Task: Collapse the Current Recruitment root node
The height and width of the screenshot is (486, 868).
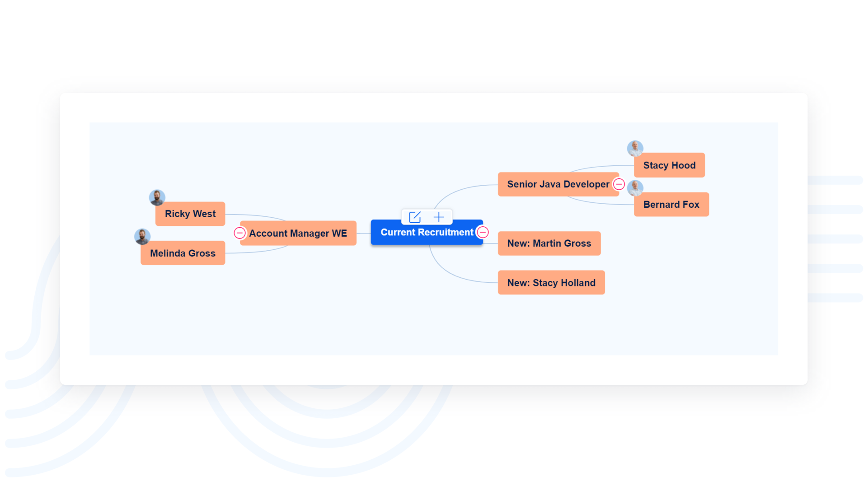Action: coord(483,232)
